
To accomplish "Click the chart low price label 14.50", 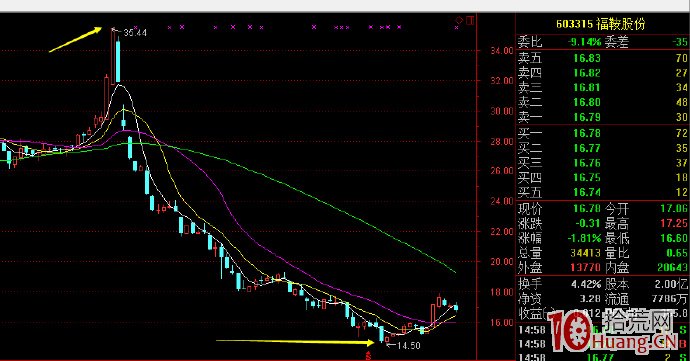I will [x=408, y=346].
